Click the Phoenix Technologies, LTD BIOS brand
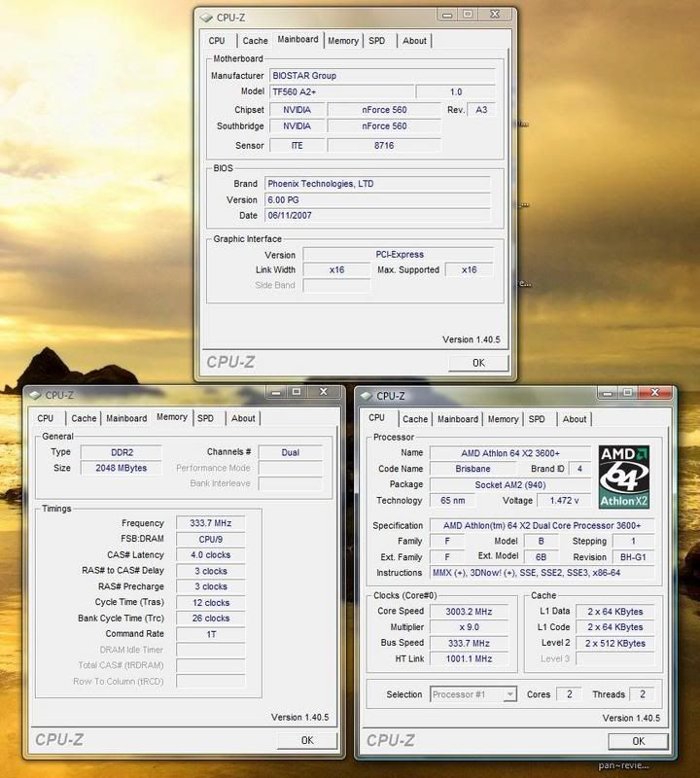 (377, 184)
